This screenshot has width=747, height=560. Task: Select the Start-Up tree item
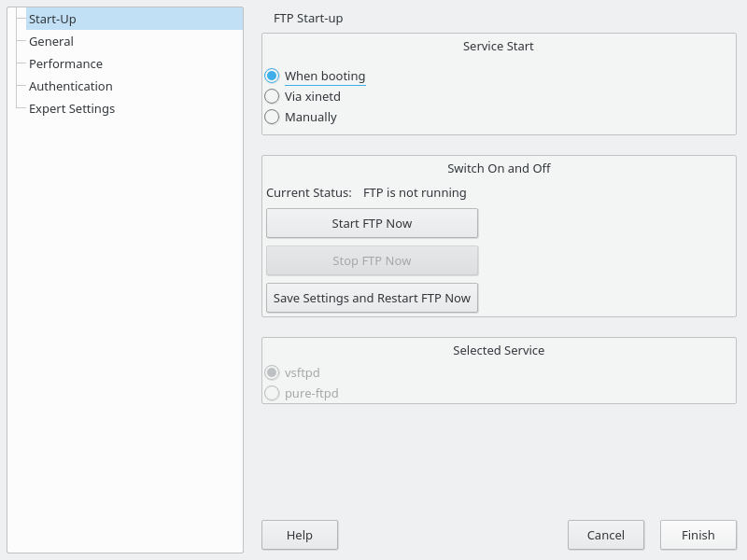[50, 17]
